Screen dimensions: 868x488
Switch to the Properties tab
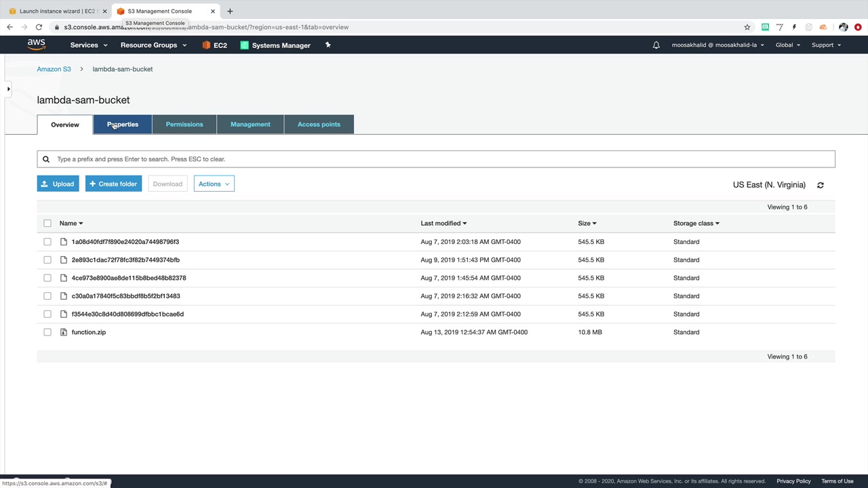point(123,125)
